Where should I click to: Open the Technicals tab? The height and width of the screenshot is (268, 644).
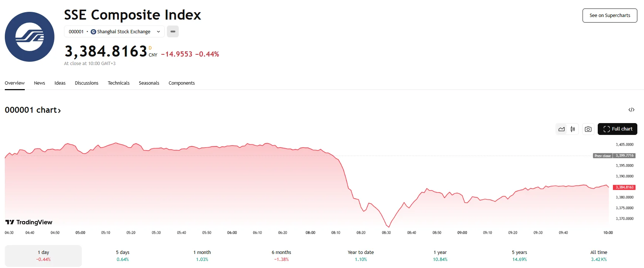[x=118, y=83]
